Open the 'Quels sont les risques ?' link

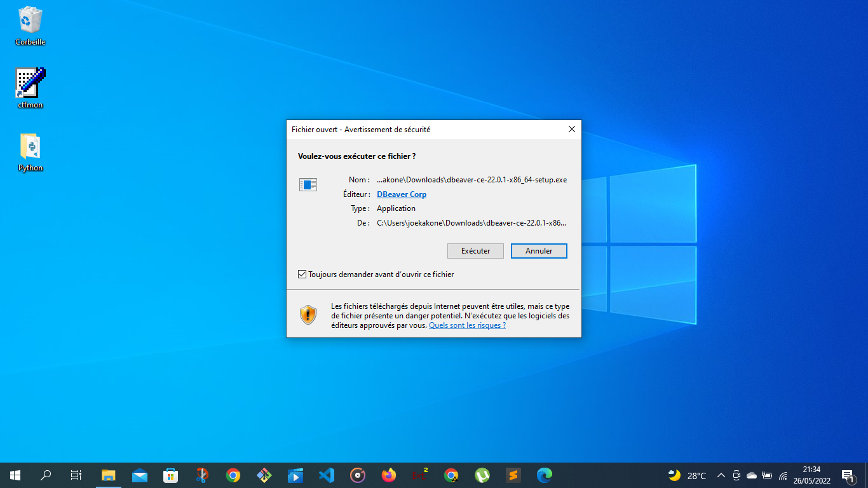click(467, 325)
